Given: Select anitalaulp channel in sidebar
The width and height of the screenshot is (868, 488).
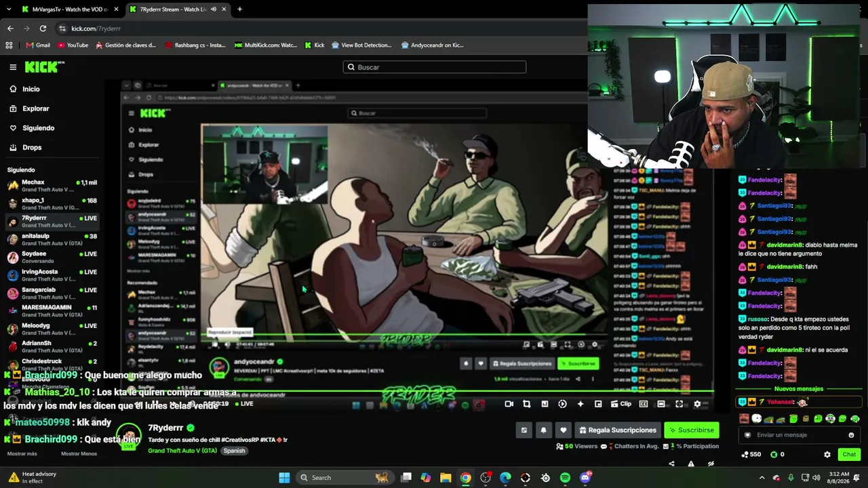Looking at the screenshot, I should [52, 239].
